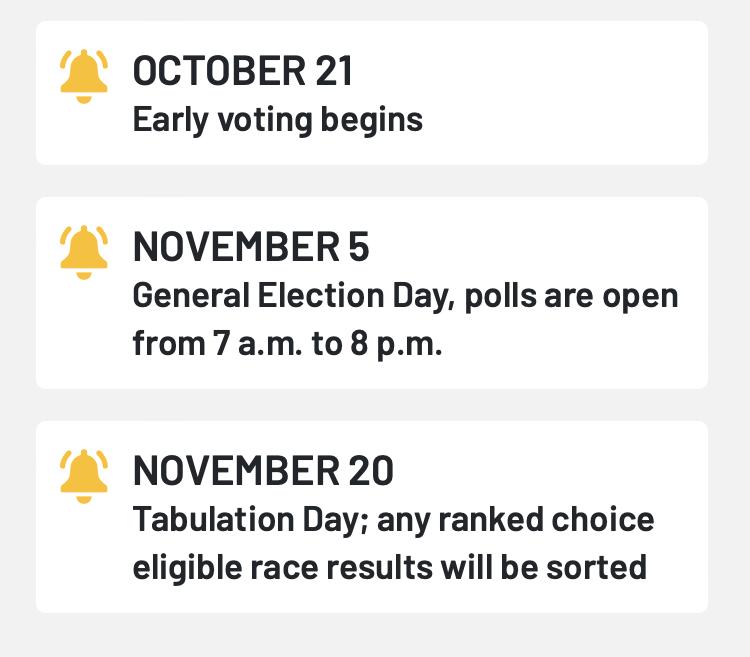The image size is (750, 657).
Task: Click the 'Early voting begins' text
Action: pyautogui.click(x=278, y=120)
